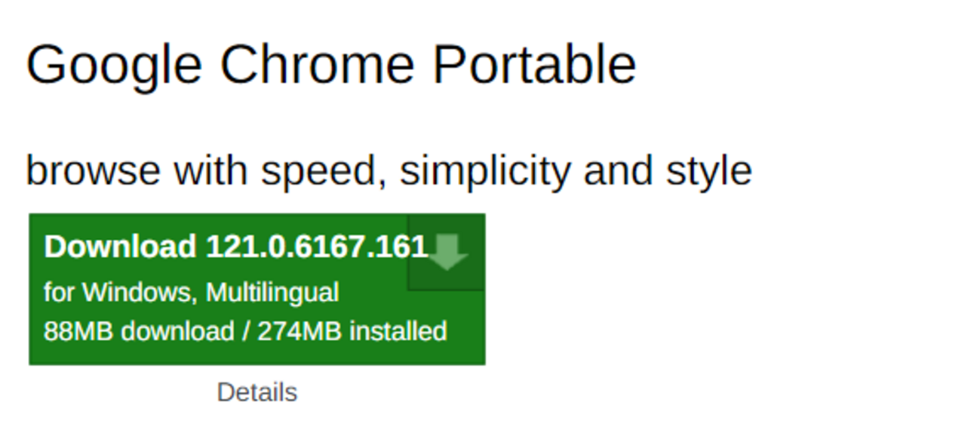The image size is (980, 423).
Task: Click the '274MB installed' size text
Action: pos(352,331)
